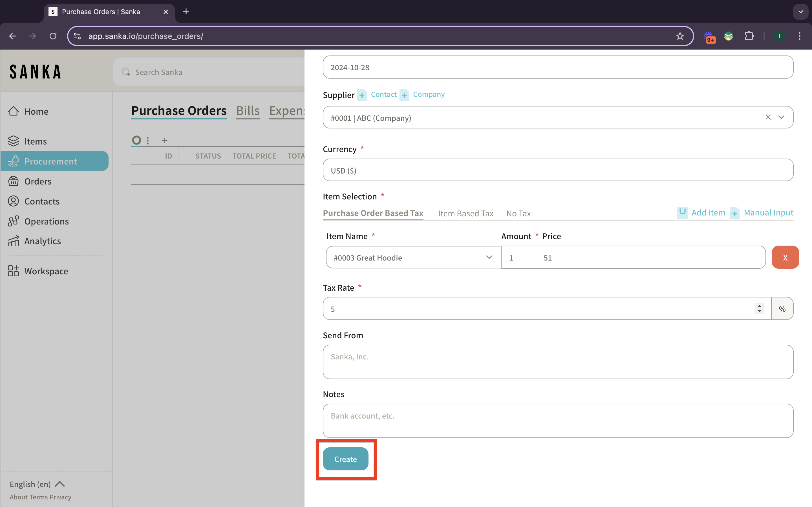Bookmark this page with star icon
812x507 pixels.
[679, 36]
